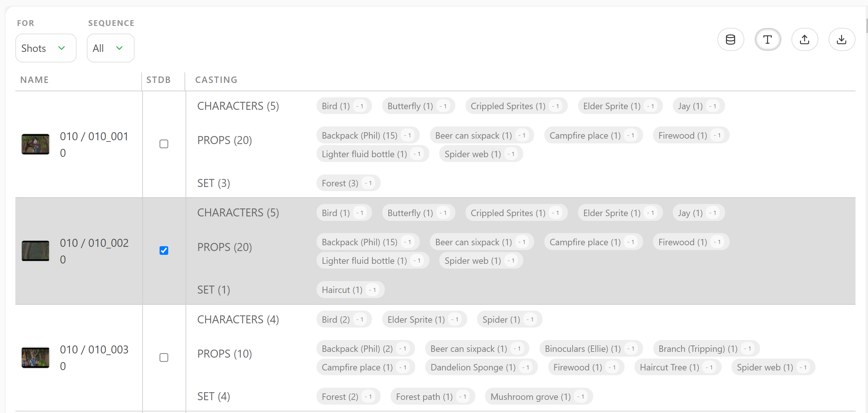
Task: Click PROPS (20) label in shot 010_001
Action: click(224, 141)
